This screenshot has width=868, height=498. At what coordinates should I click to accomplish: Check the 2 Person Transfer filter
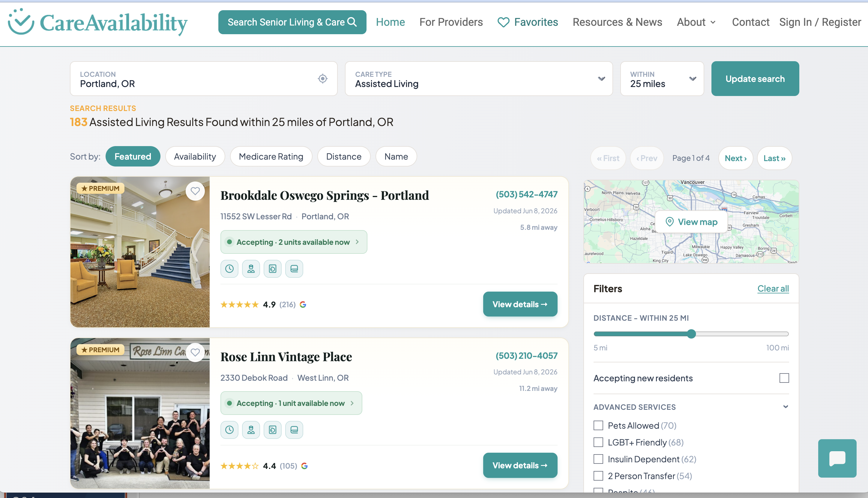click(598, 476)
